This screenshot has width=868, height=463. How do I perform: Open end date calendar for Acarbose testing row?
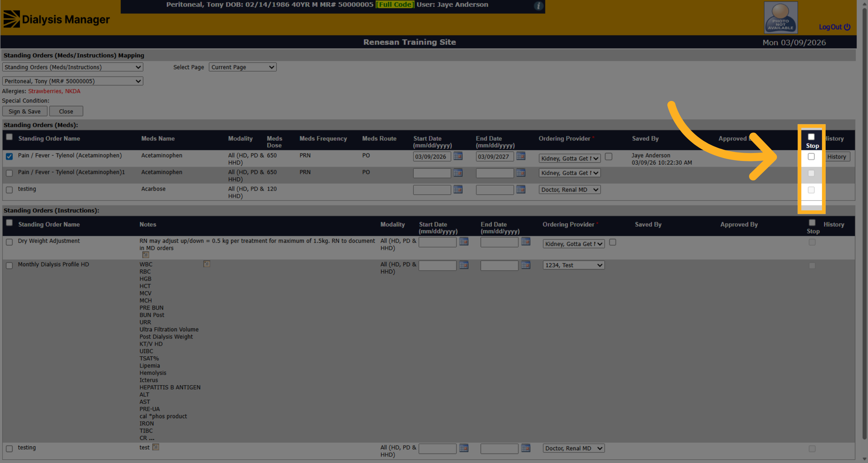(521, 190)
